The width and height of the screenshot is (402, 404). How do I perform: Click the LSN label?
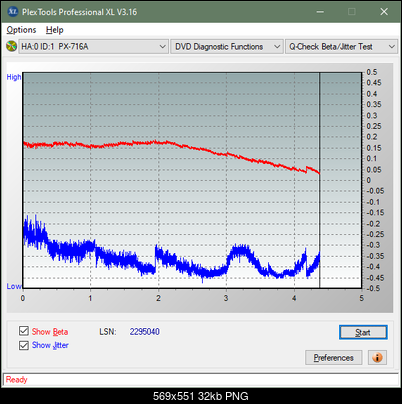point(108,332)
